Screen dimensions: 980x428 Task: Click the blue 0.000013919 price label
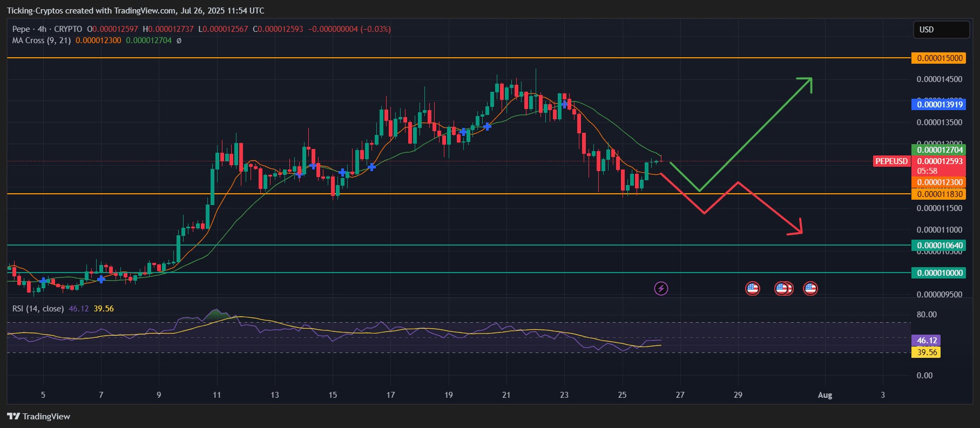(x=938, y=105)
